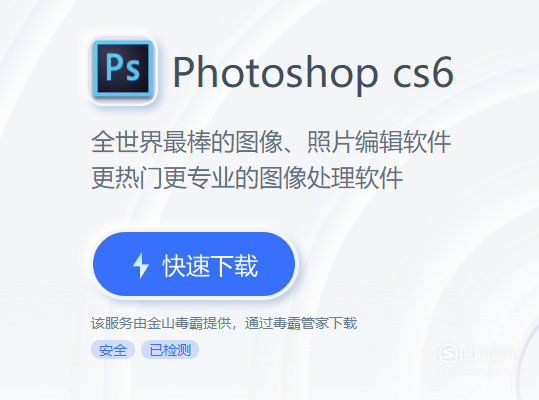Click the word Photoshop in the title

click(275, 73)
